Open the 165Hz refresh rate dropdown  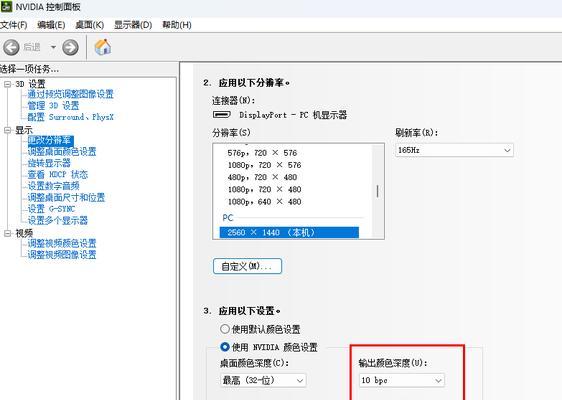(x=454, y=150)
